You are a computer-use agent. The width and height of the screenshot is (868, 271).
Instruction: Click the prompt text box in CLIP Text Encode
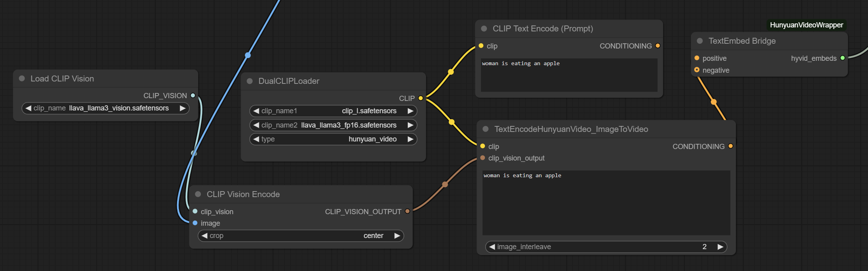tap(569, 75)
